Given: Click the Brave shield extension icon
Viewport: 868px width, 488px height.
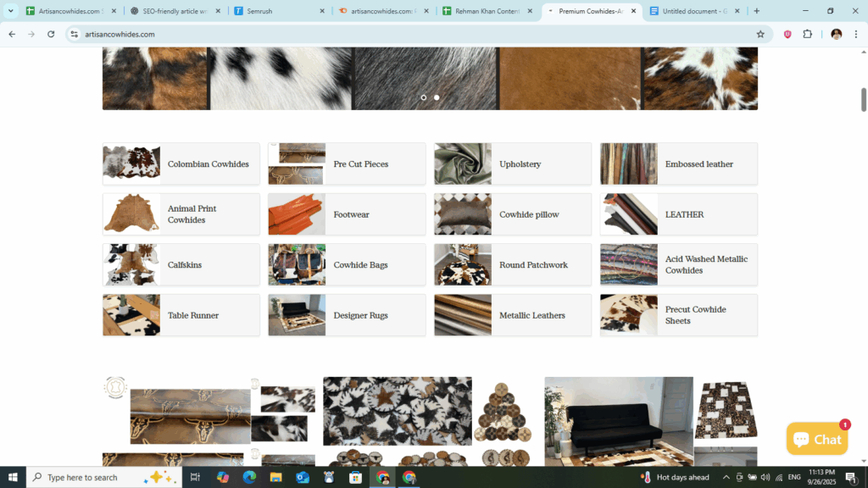Looking at the screenshot, I should tap(787, 34).
